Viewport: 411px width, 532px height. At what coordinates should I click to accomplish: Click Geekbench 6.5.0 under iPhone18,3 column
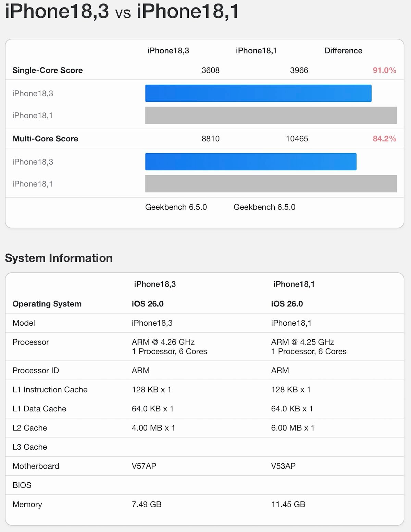(x=176, y=207)
